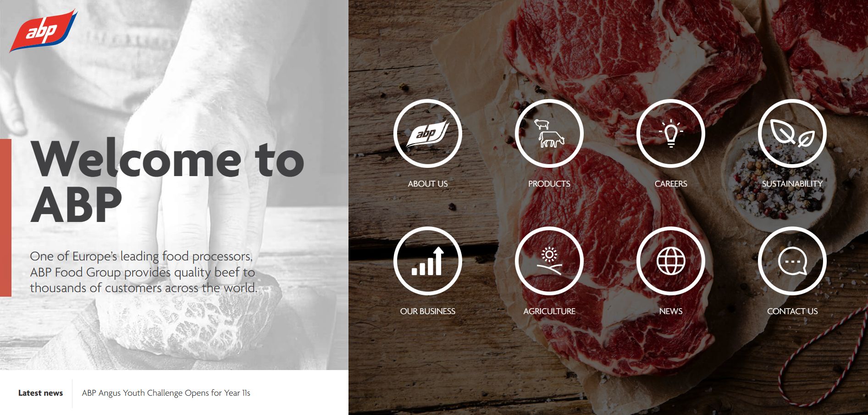Click the ABP logo in top-left corner
Viewport: 868px width, 415px height.
tap(44, 32)
